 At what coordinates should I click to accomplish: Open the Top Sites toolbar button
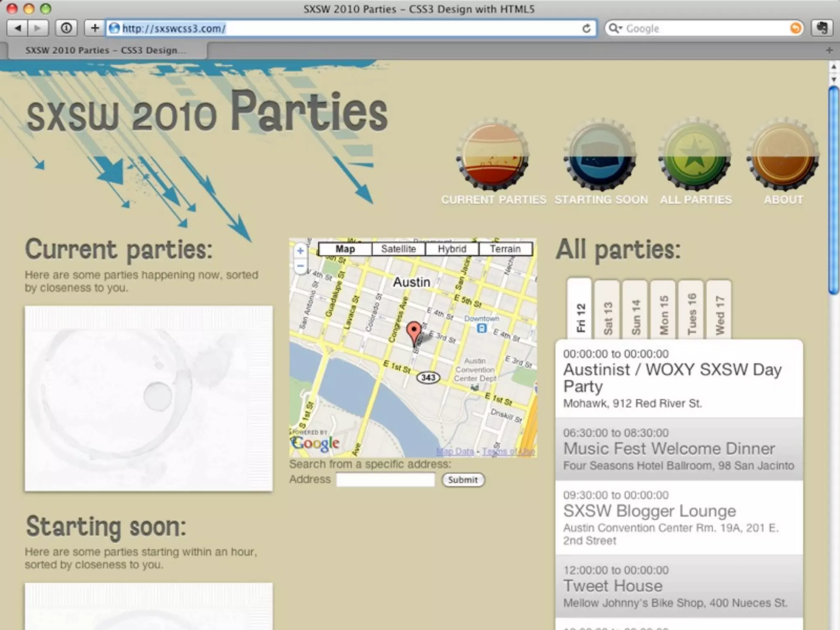[x=66, y=28]
